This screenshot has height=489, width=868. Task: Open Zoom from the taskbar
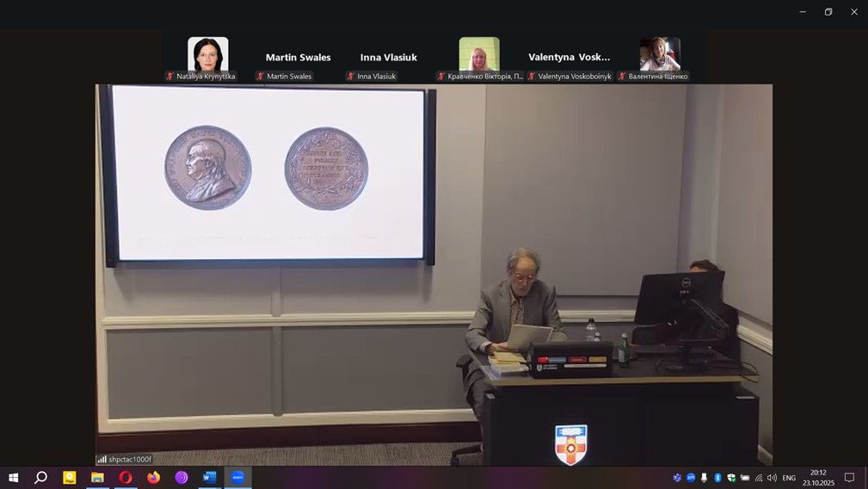tap(237, 477)
